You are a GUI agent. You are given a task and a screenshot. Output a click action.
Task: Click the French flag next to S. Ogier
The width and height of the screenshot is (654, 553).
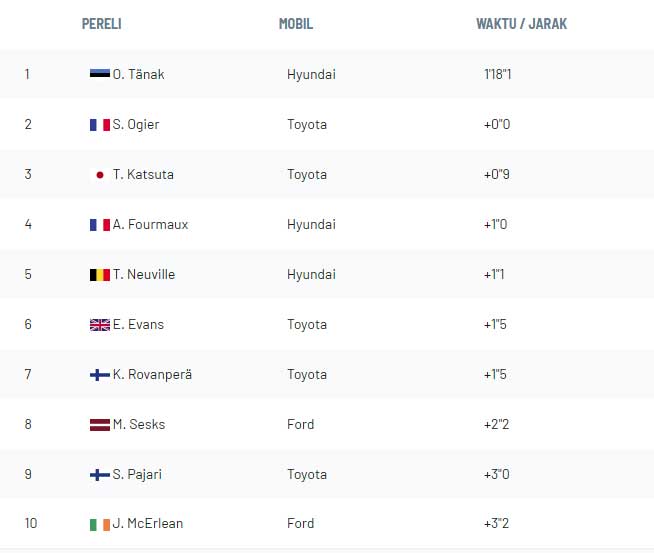coord(100,124)
